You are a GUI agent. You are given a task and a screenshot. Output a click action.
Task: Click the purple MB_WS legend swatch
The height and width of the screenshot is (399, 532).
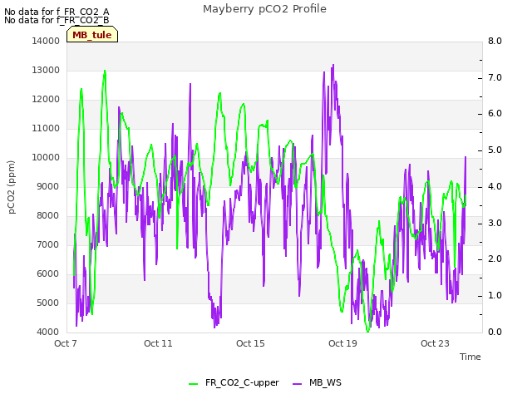pyautogui.click(x=297, y=384)
